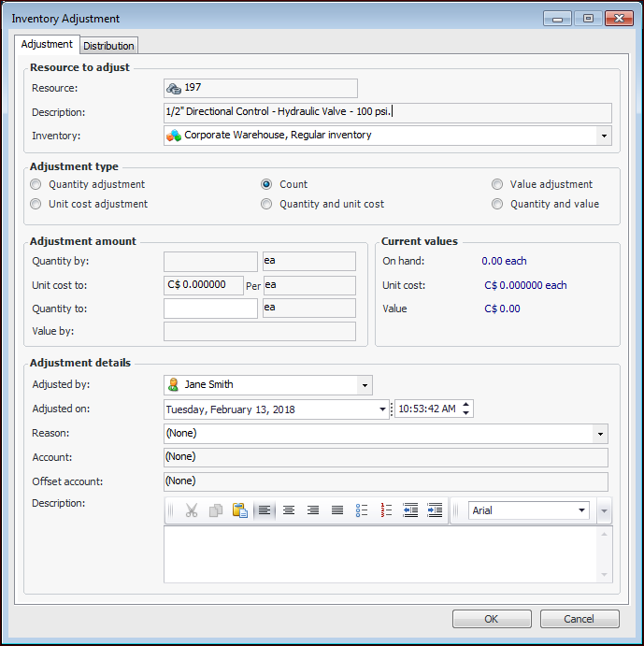
Task: Open the Arial font dropdown
Action: click(x=581, y=510)
